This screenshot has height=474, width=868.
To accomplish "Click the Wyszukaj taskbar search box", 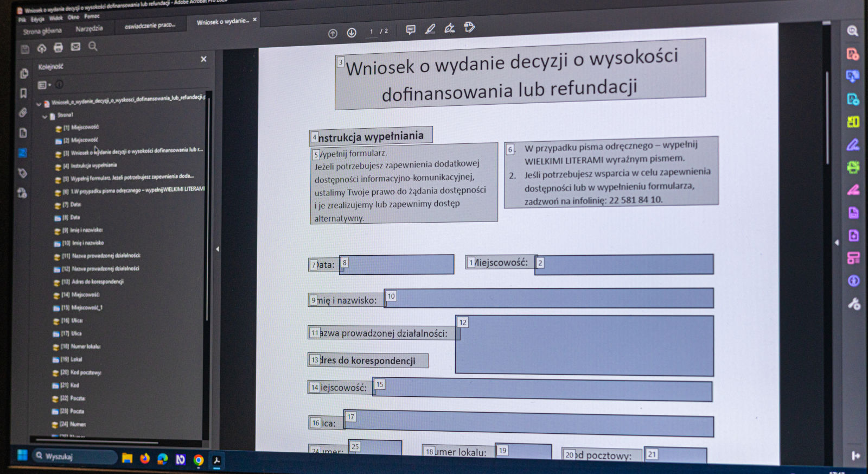I will 75,457.
